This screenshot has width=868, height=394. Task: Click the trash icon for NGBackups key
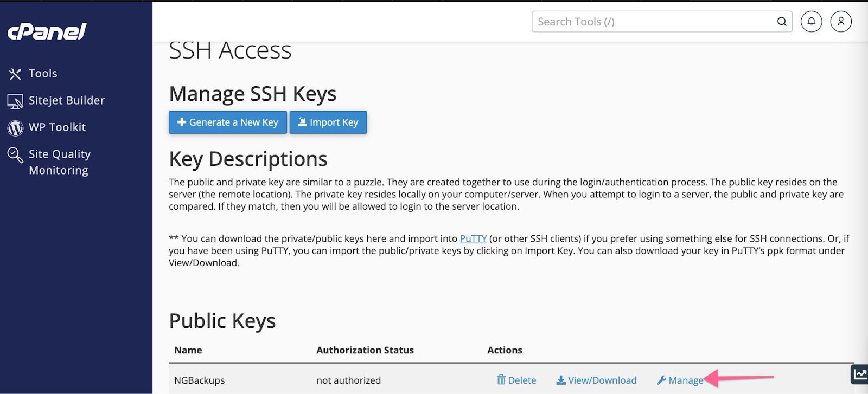click(x=501, y=380)
